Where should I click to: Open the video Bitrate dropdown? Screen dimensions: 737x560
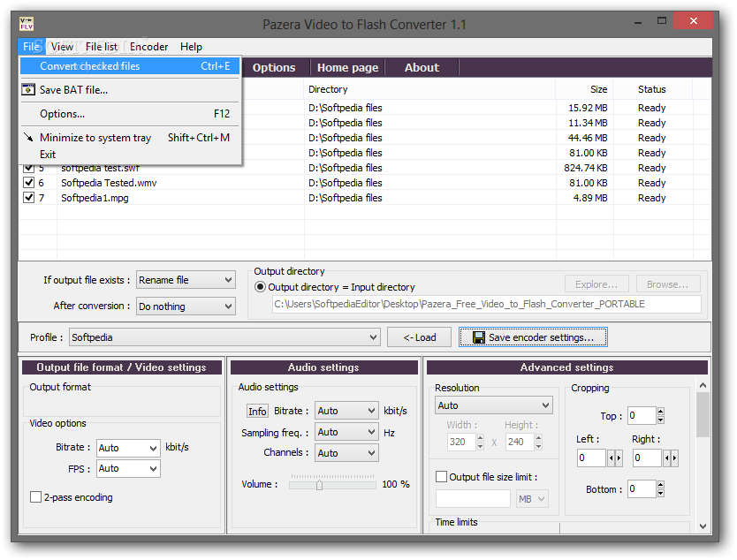point(128,448)
